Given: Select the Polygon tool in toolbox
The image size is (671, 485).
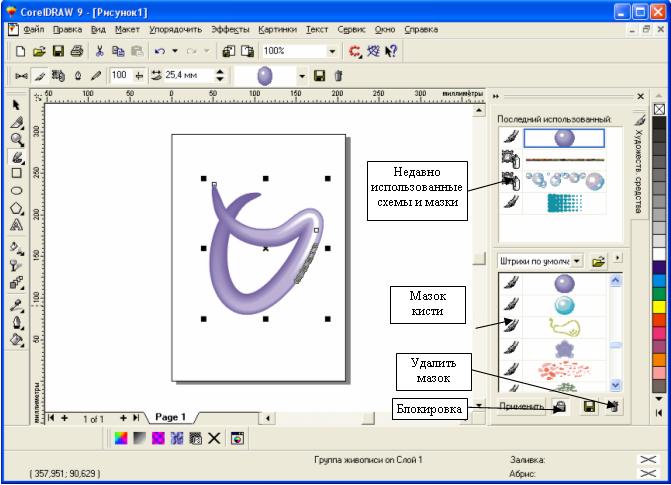Looking at the screenshot, I should [16, 208].
